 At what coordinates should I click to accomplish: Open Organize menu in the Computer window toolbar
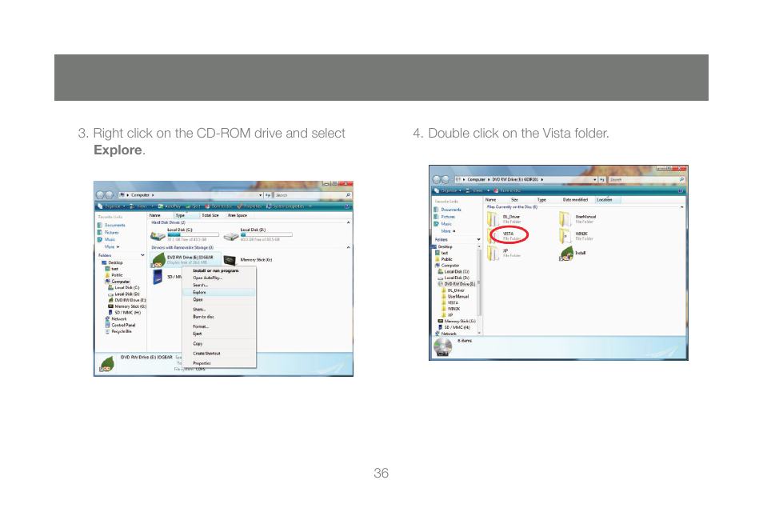click(x=111, y=206)
